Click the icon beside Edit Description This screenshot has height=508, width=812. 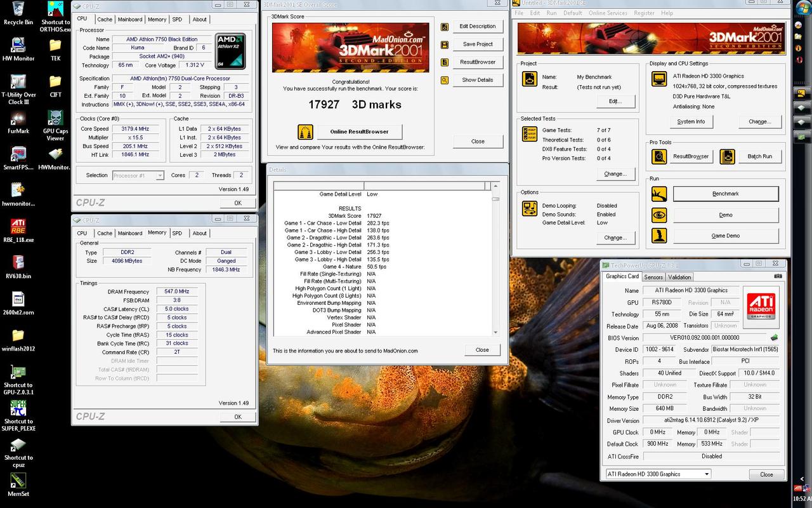click(x=445, y=27)
